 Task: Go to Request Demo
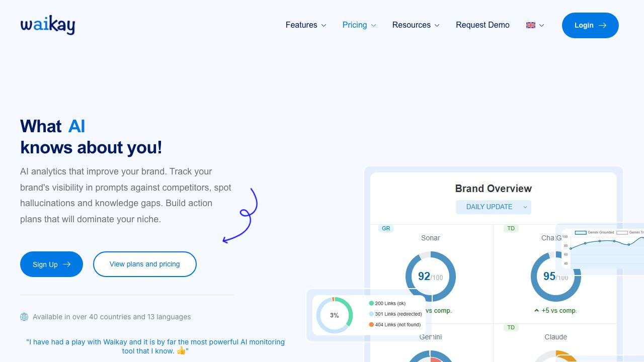pos(482,25)
